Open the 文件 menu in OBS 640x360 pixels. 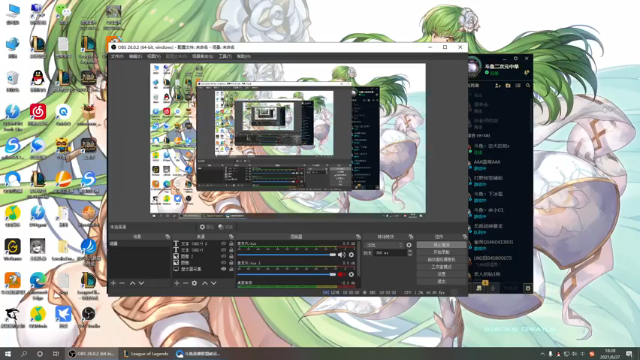(x=117, y=56)
